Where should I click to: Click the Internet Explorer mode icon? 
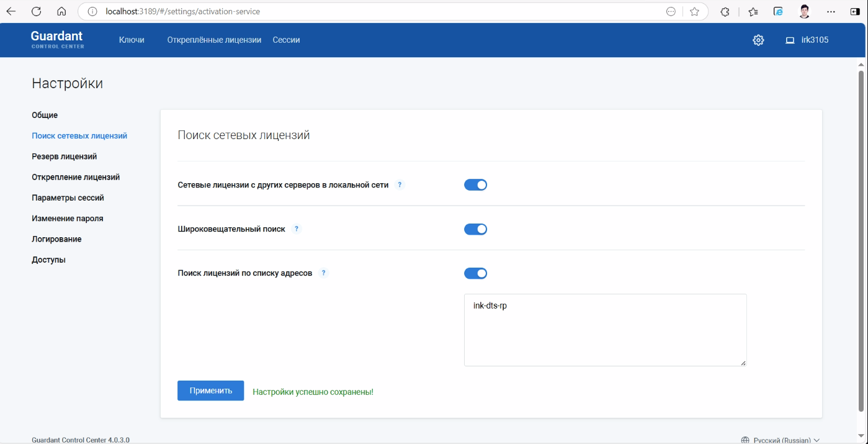pos(778,11)
